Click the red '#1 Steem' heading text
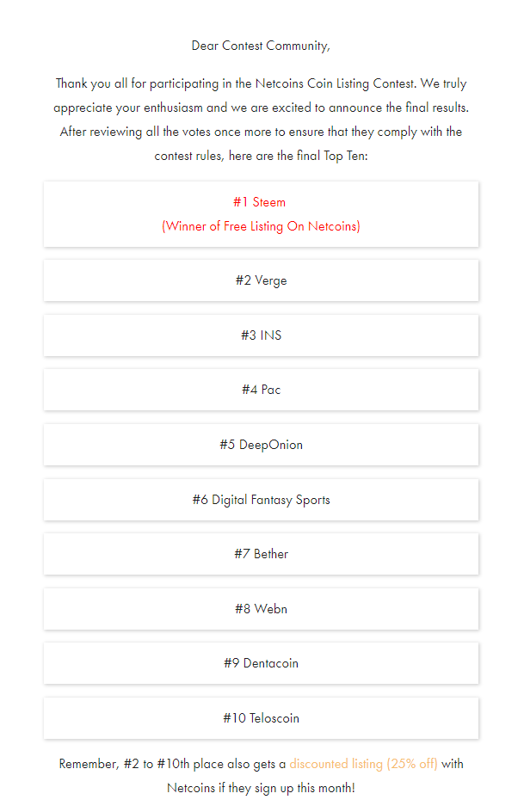The height and width of the screenshot is (812, 524). 259,202
